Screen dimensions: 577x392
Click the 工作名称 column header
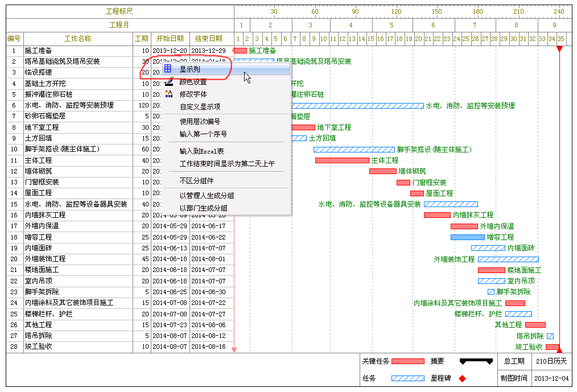(78, 39)
